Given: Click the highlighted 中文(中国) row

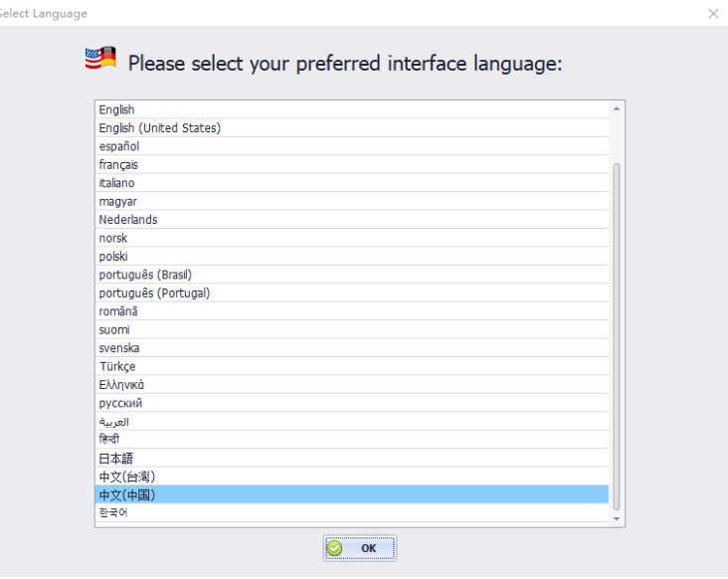Looking at the screenshot, I should tap(351, 494).
